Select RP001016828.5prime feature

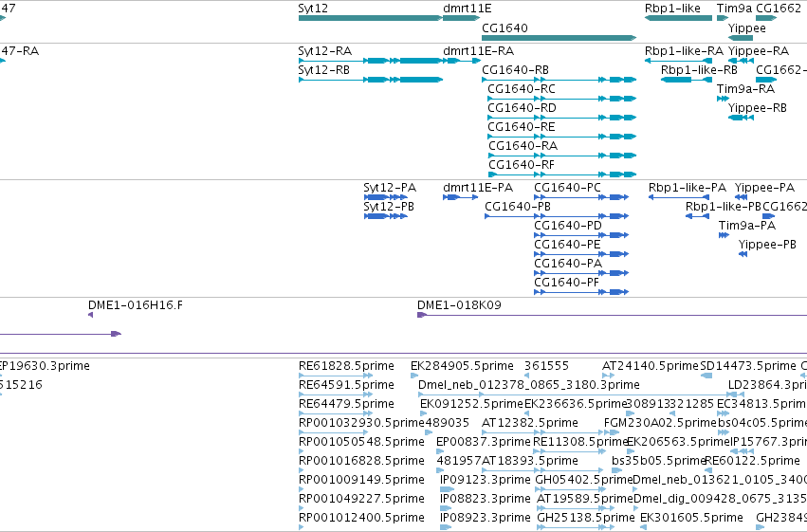coord(301,470)
